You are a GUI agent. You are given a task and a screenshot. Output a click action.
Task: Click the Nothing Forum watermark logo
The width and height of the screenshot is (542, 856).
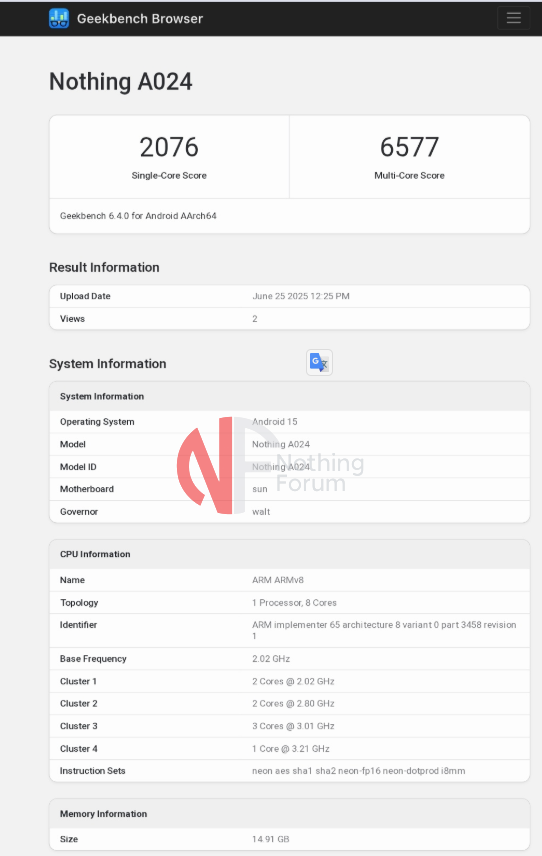270,466
